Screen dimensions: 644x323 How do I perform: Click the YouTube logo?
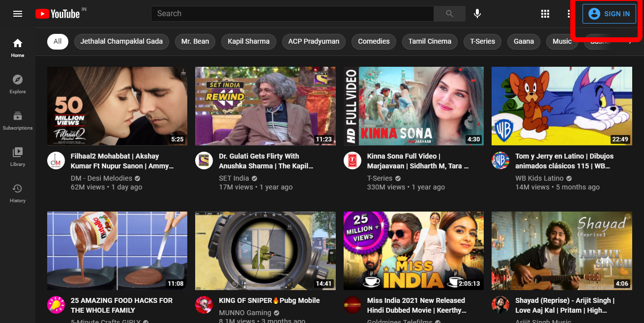(x=58, y=14)
